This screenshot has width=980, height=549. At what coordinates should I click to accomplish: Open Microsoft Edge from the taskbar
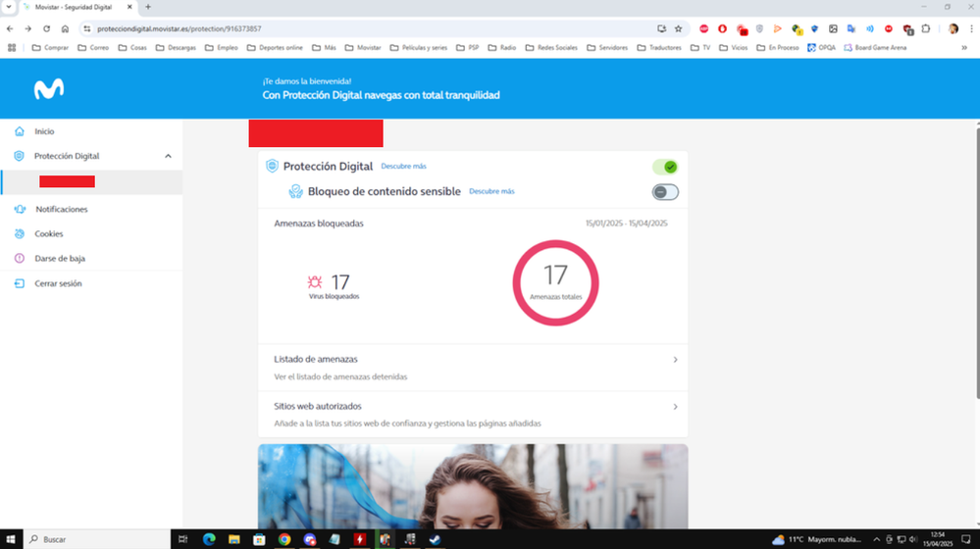209,539
